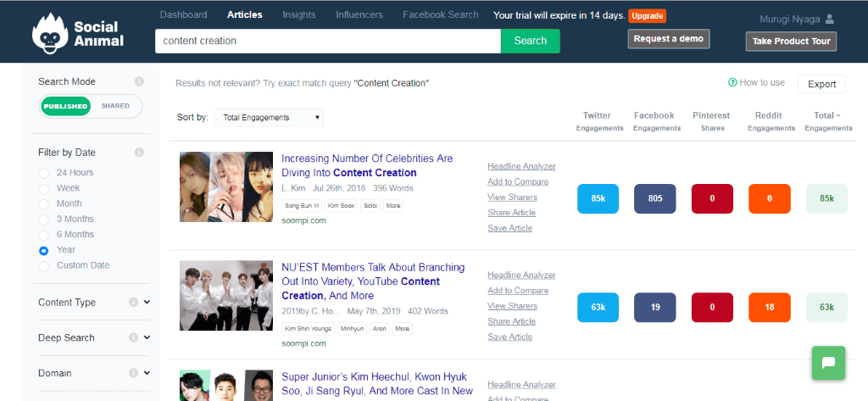Click the Take Product Tour button
This screenshot has height=401, width=868.
coord(791,42)
